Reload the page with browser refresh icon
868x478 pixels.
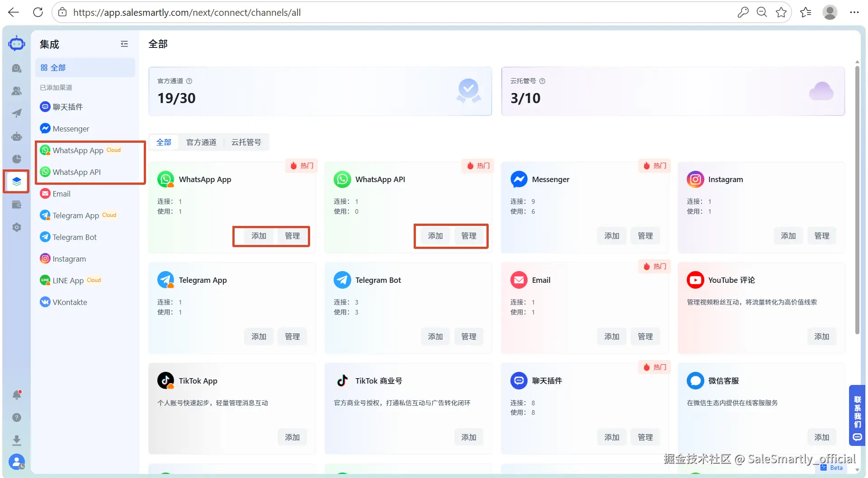(38, 12)
